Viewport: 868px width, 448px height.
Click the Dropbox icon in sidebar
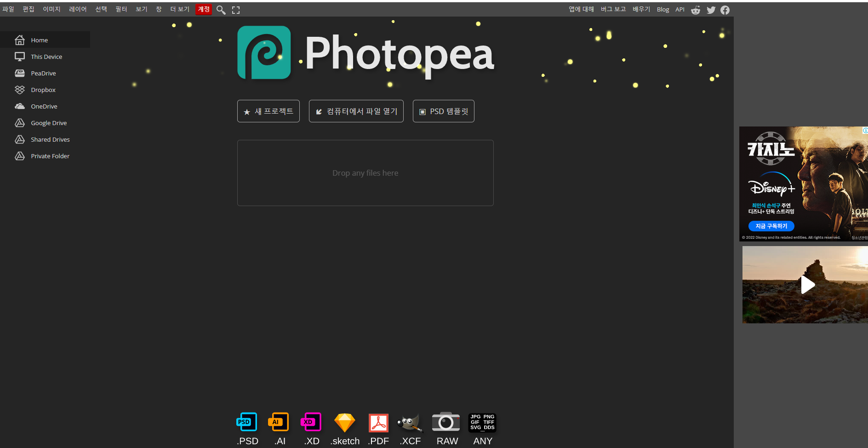coord(20,90)
